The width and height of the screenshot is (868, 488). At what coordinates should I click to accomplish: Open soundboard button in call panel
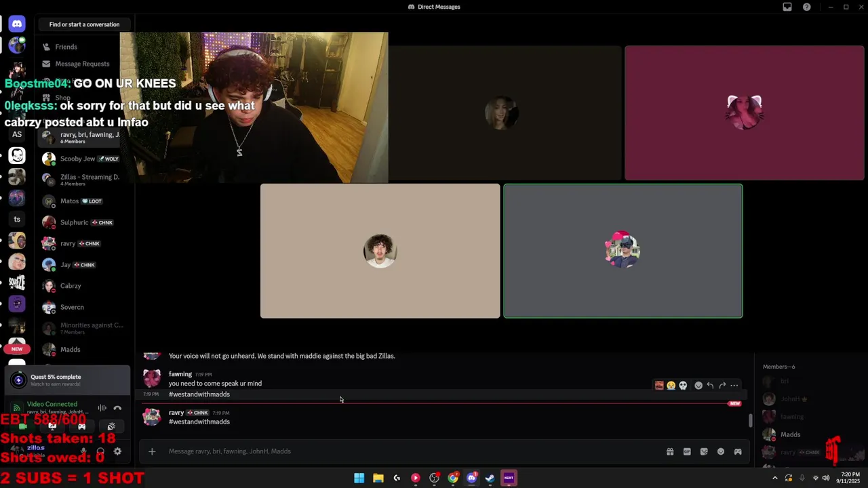tap(111, 426)
